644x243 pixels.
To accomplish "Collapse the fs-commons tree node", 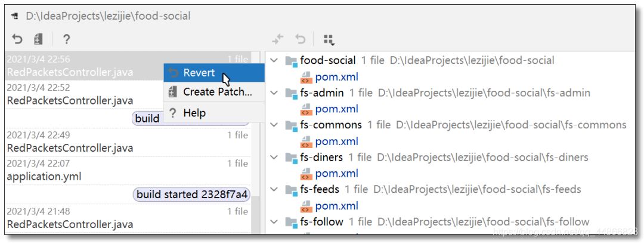I will (274, 125).
